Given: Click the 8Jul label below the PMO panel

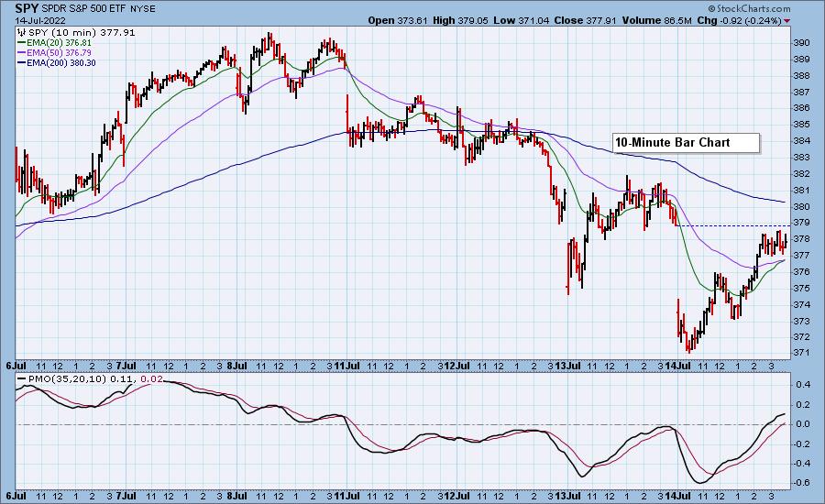Looking at the screenshot, I should (237, 496).
